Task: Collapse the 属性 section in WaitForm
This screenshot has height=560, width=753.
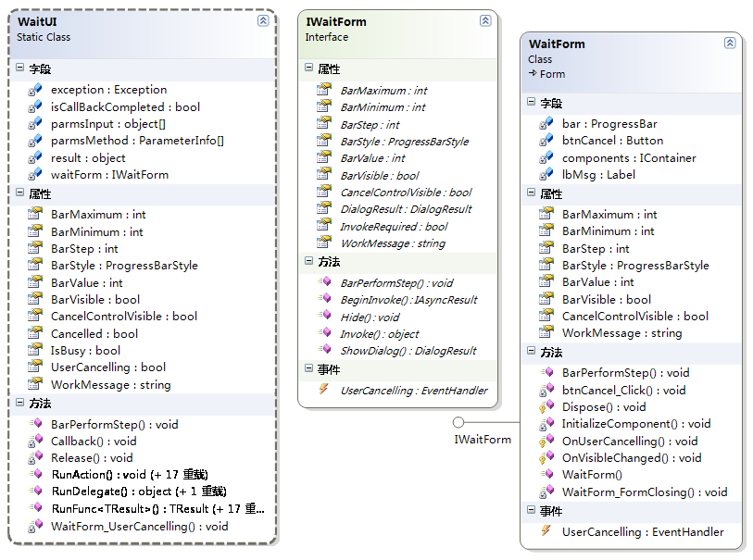Action: 531,193
